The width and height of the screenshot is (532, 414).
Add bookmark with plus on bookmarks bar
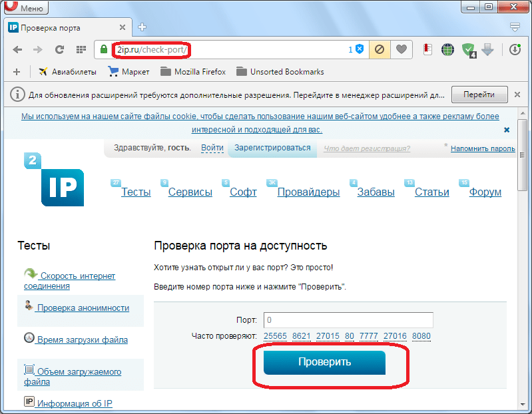(17, 72)
